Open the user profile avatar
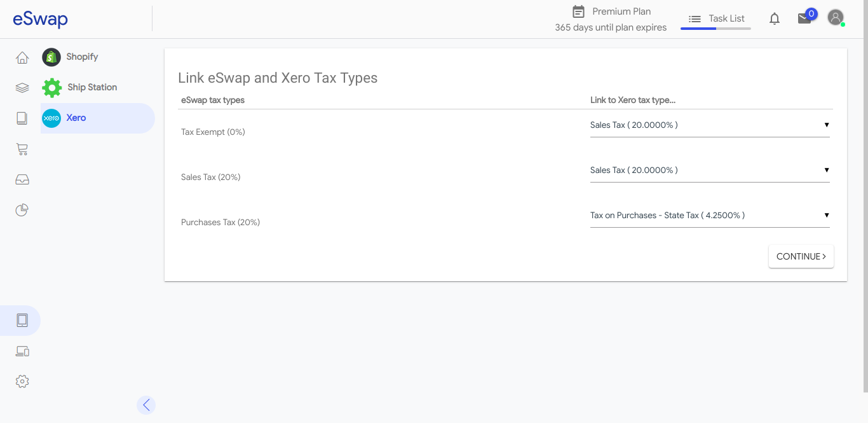Viewport: 868px width, 423px height. 836,18
